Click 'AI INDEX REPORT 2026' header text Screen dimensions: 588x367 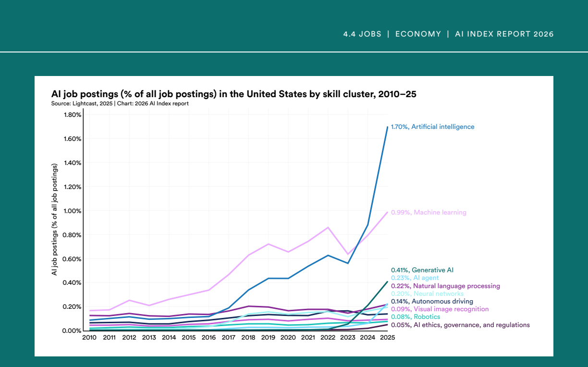(504, 34)
